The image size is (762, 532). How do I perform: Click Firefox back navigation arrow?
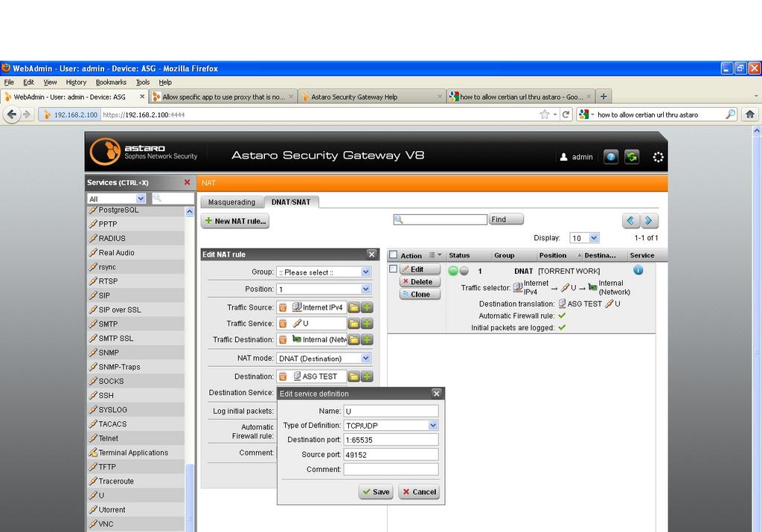12,115
